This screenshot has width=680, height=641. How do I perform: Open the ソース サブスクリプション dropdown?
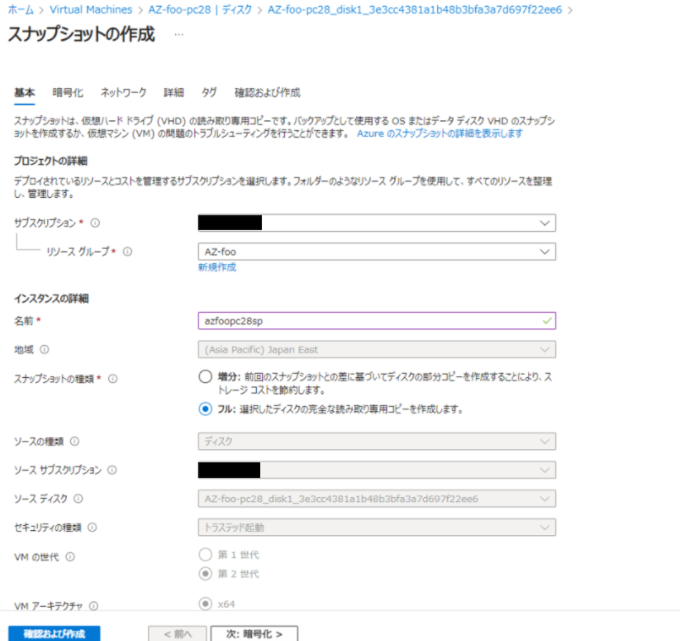coord(377,470)
